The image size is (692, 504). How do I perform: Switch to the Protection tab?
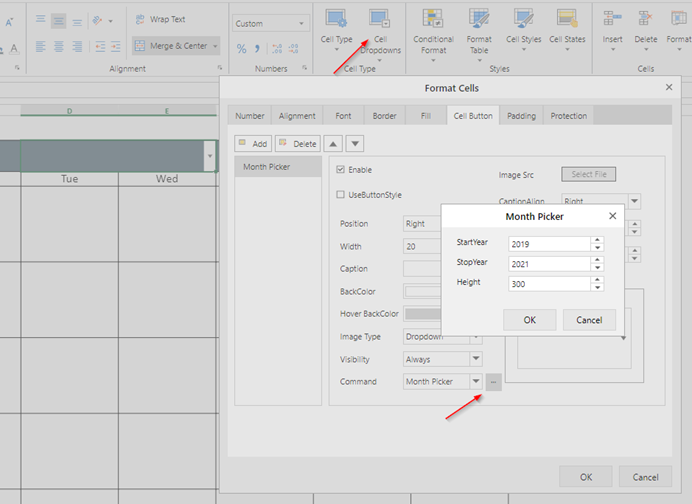pos(568,116)
